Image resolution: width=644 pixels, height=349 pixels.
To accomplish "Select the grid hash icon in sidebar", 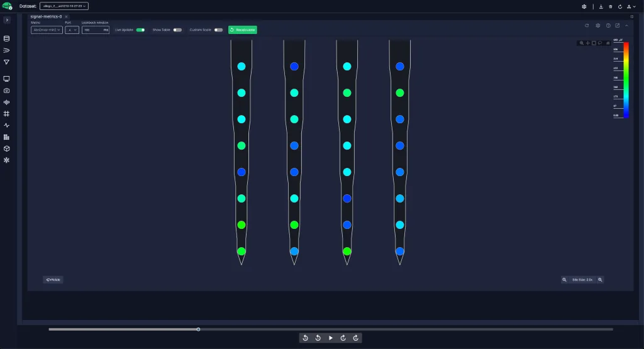I will tap(6, 114).
